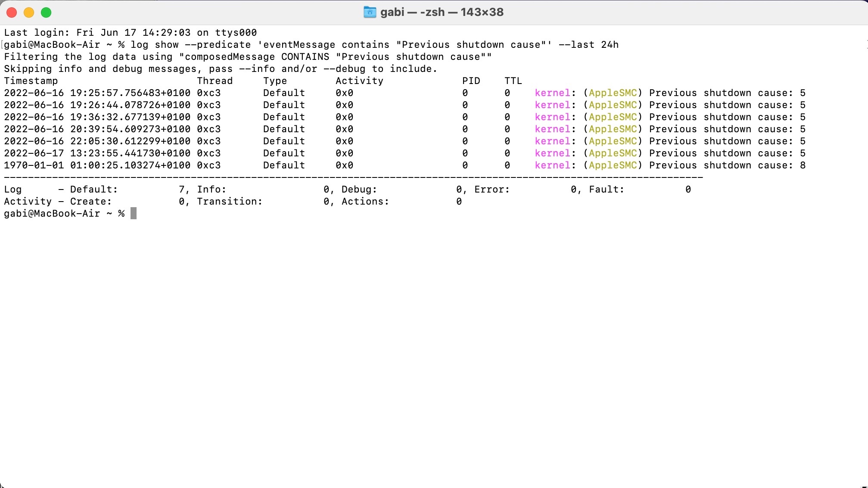Click the 'PID' column header text
Screen dimensions: 868x488
(471, 81)
